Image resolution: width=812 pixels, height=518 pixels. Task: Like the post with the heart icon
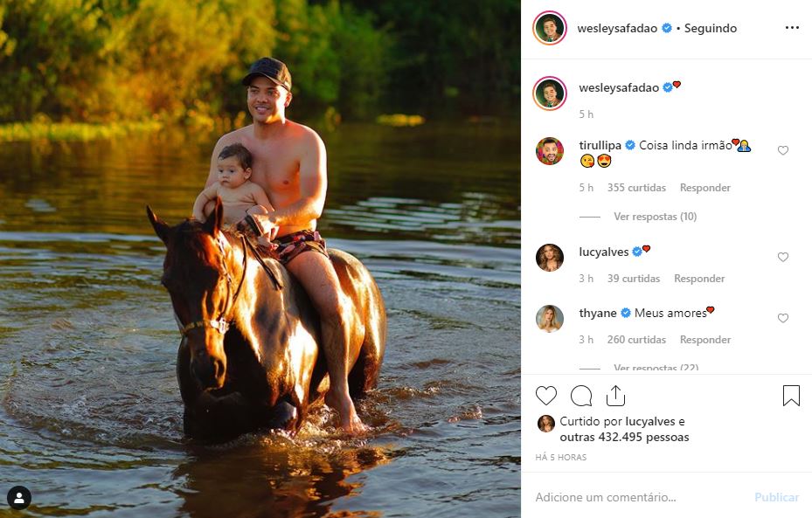click(x=546, y=396)
